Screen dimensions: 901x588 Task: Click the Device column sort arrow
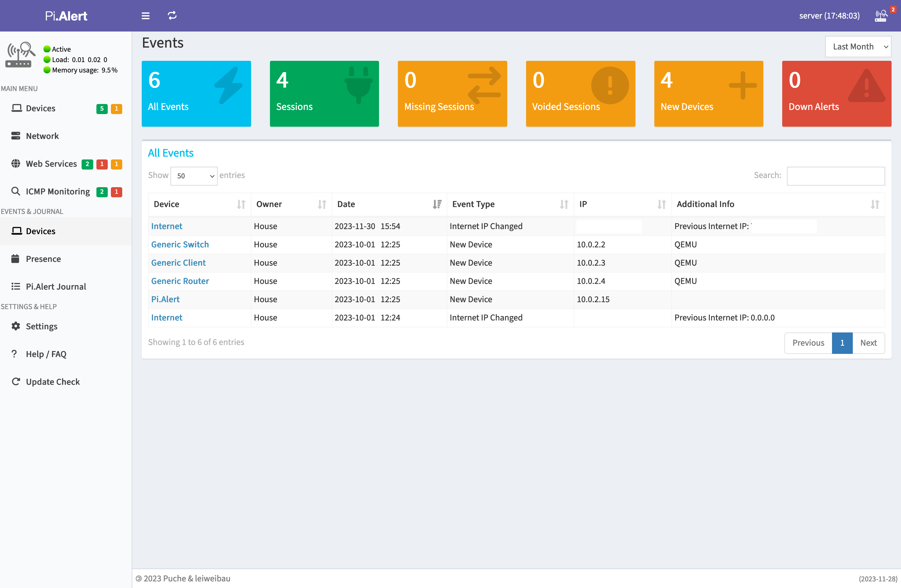tap(241, 204)
